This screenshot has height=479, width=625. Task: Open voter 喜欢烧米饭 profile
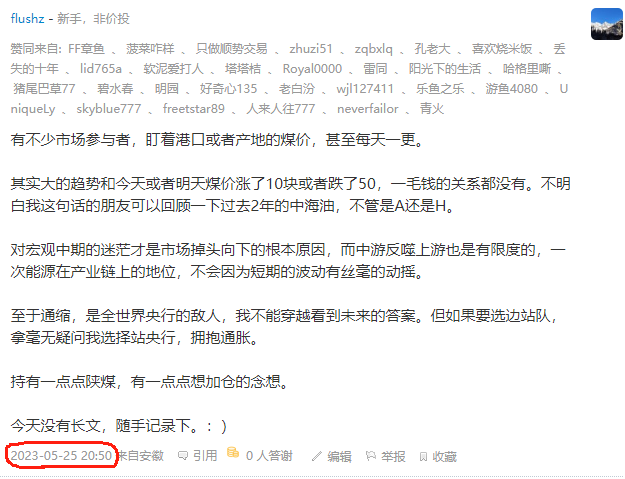pyautogui.click(x=502, y=49)
